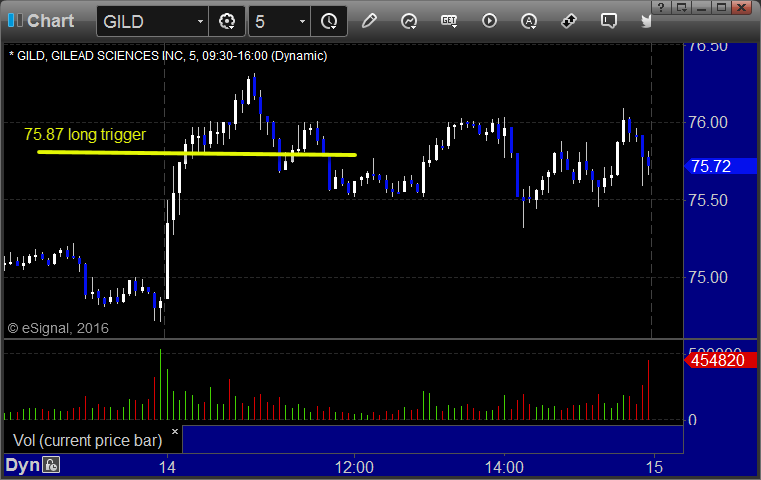
Task: Click the Vol (current price bar) label
Action: tap(87, 440)
